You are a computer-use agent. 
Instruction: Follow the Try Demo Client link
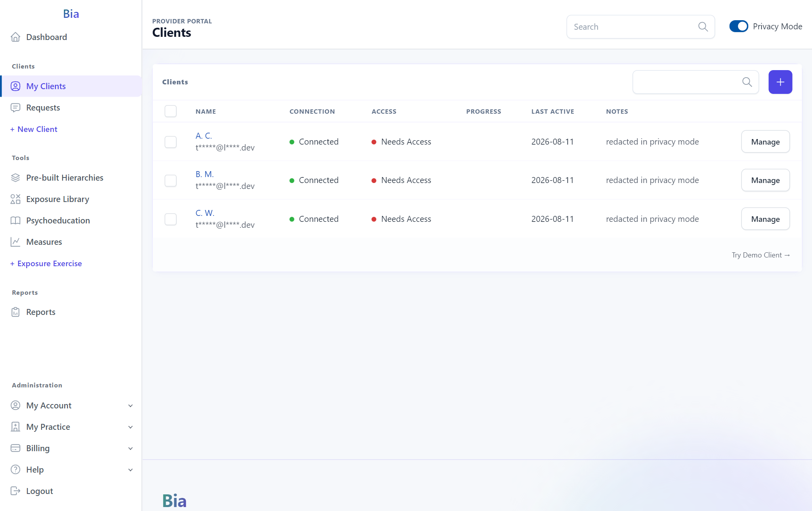click(761, 255)
